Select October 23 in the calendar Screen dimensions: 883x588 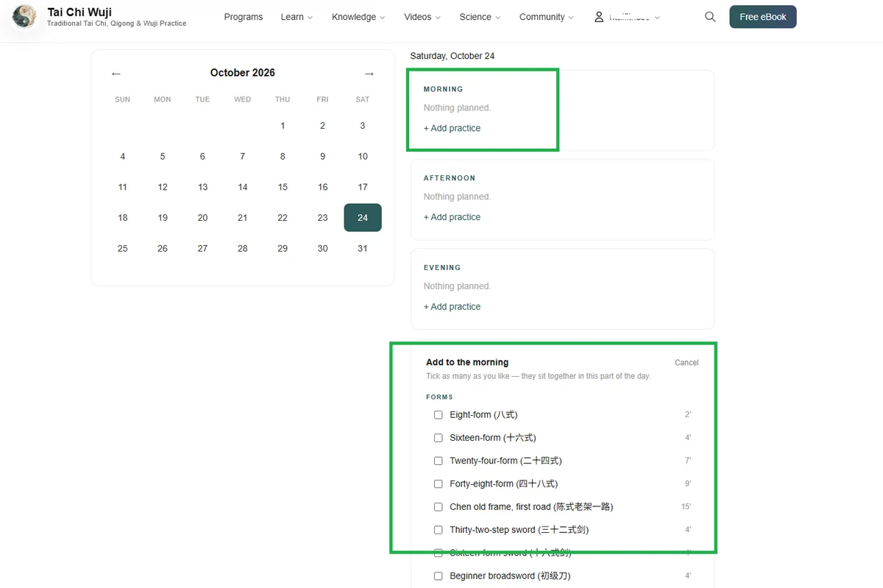click(322, 218)
